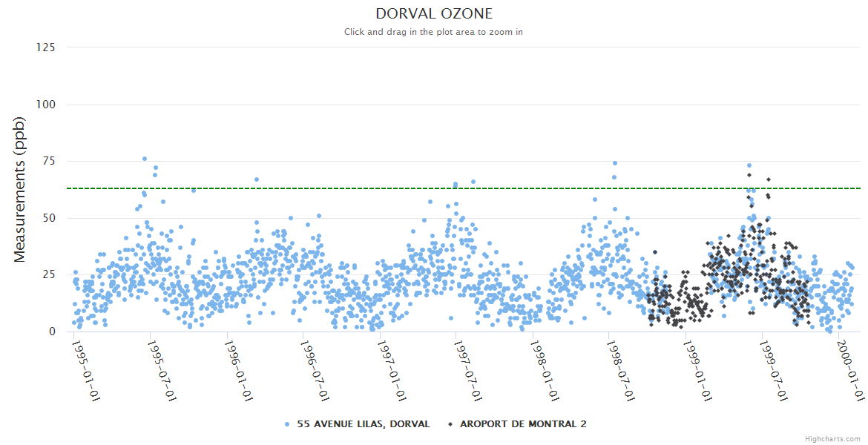This screenshot has width=868, height=445.
Task: Select the 75 y-axis tick label
Action: click(49, 162)
